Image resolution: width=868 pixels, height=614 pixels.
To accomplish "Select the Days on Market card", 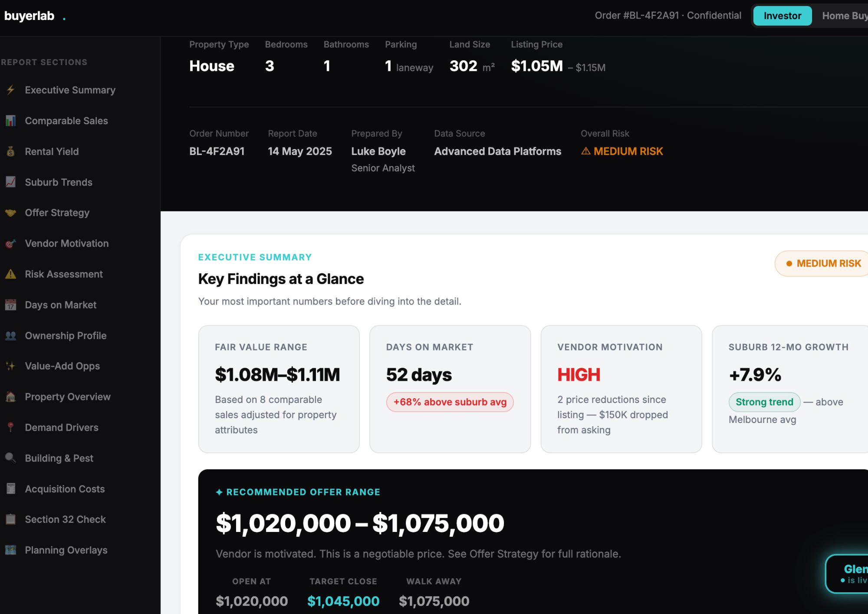I will tap(450, 389).
